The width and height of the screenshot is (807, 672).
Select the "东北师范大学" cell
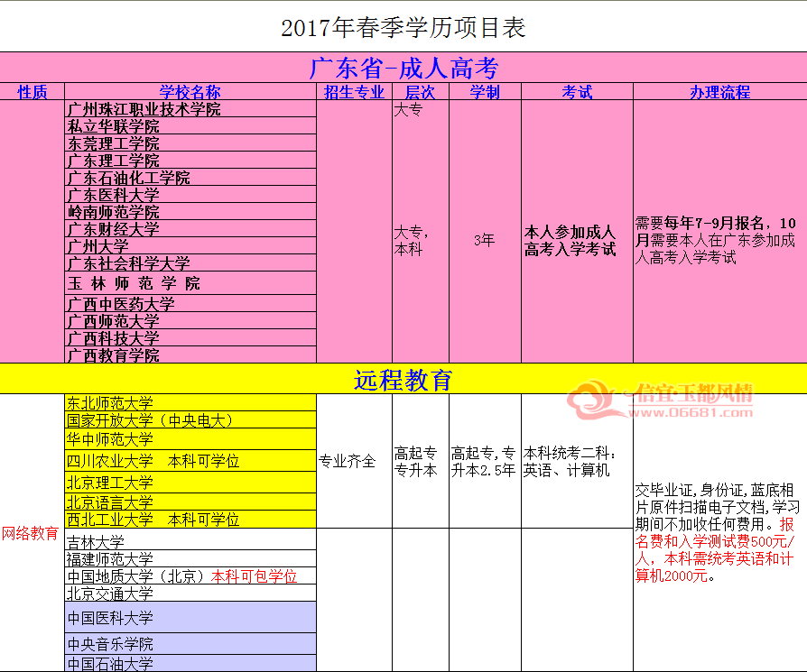point(190,402)
